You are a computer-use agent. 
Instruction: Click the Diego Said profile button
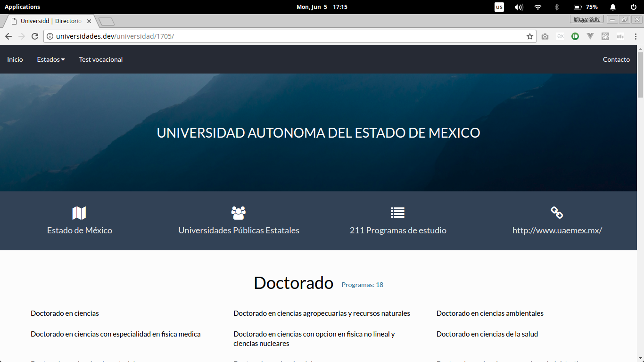[587, 19]
